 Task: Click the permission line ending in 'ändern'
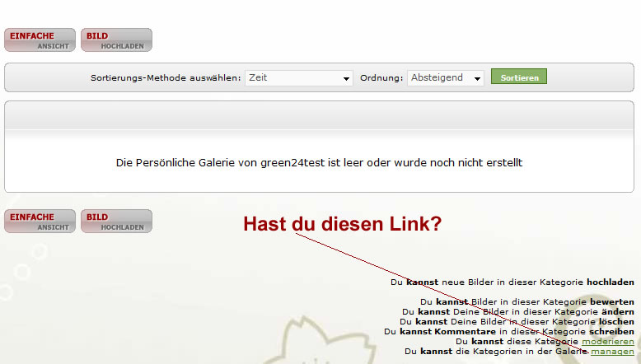(x=517, y=311)
